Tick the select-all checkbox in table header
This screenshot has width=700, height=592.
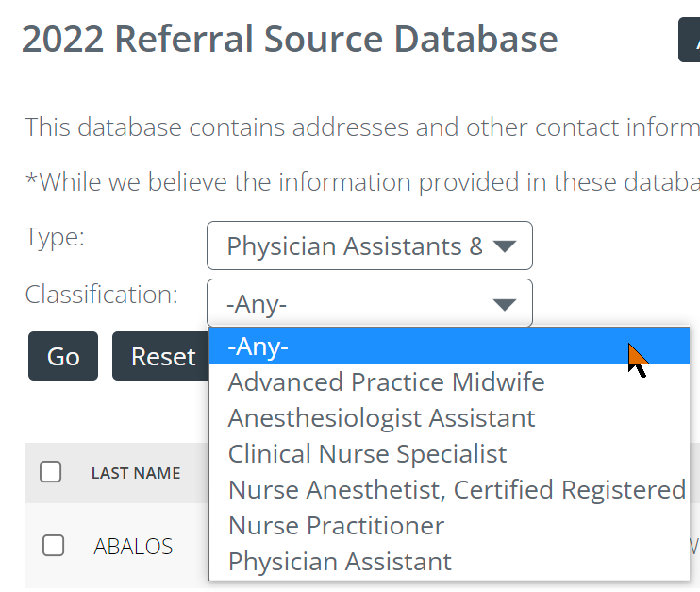[x=51, y=472]
